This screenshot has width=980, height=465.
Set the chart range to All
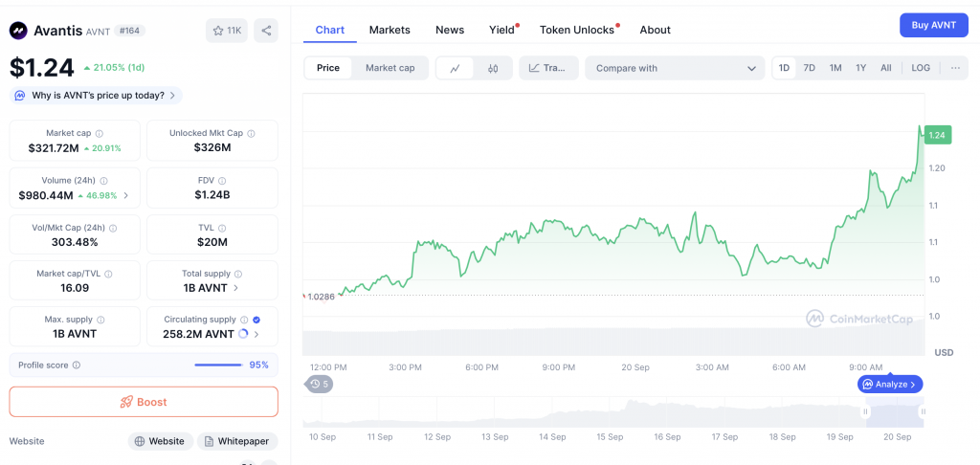885,68
